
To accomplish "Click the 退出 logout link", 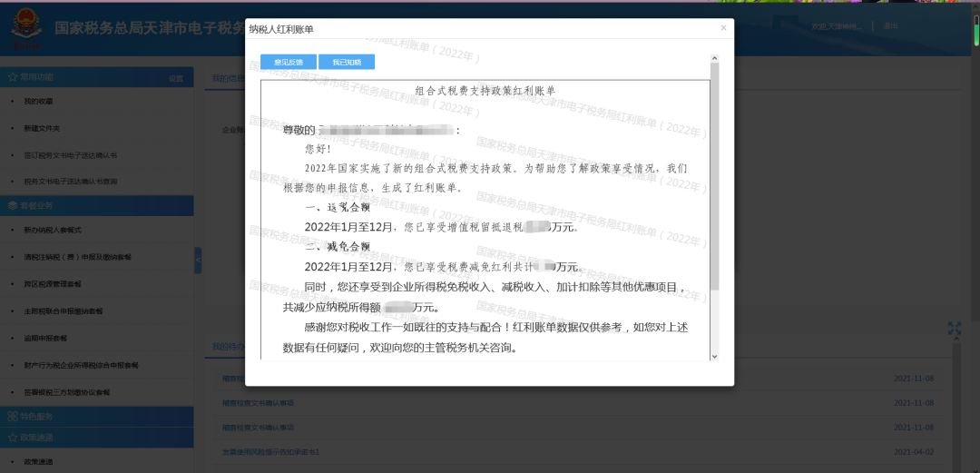I will click(890, 26).
